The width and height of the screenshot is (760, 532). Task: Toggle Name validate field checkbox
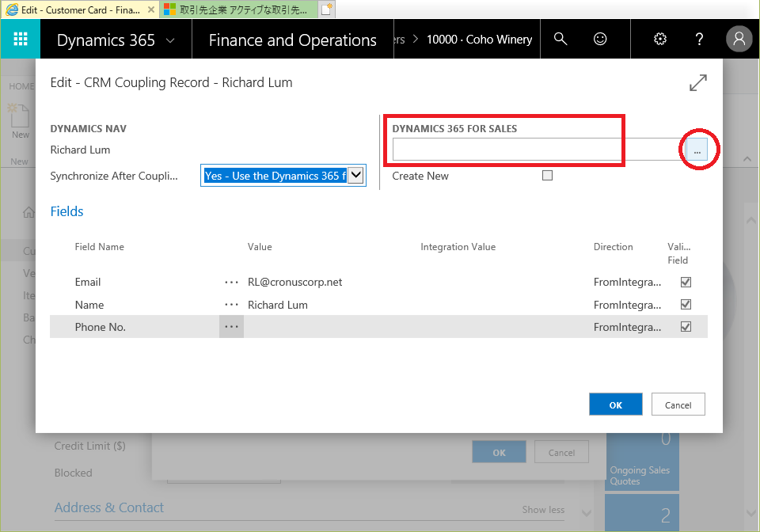click(686, 304)
